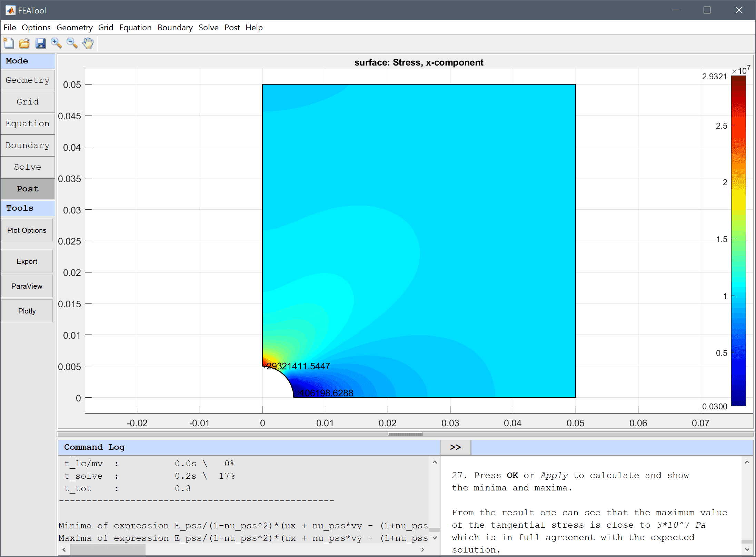Open the Grid menu
This screenshot has height=557, width=756.
click(106, 28)
